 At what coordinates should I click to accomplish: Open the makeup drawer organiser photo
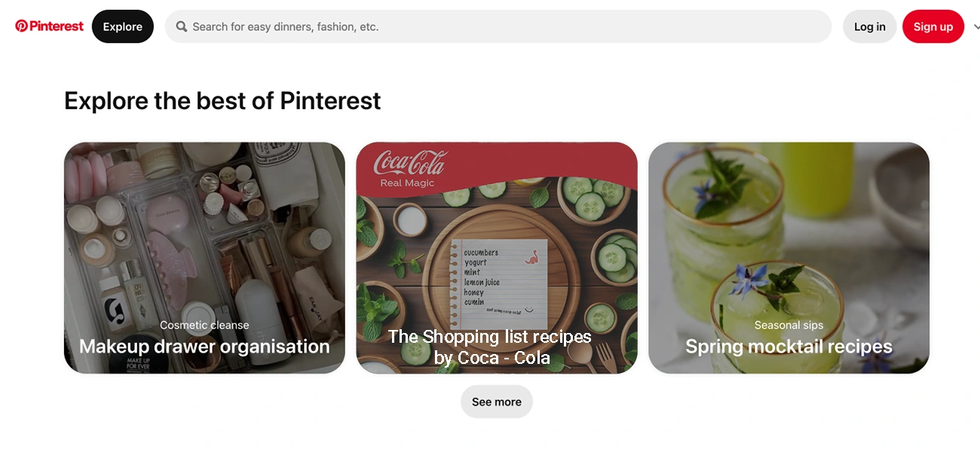(x=204, y=258)
